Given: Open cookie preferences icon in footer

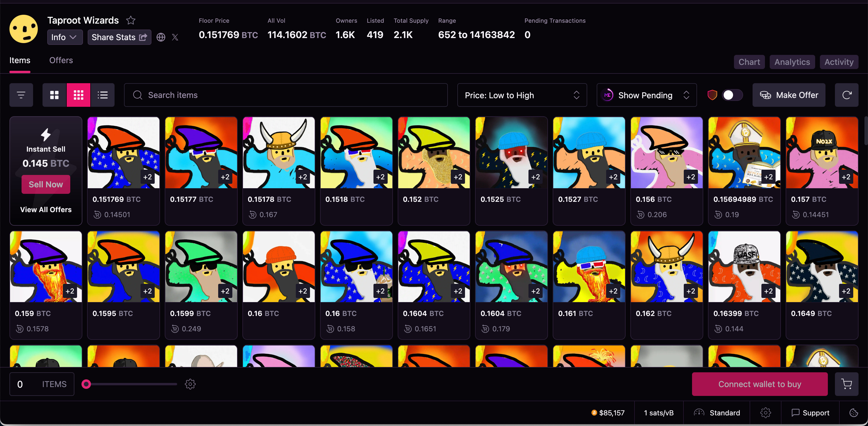Looking at the screenshot, I should [854, 412].
